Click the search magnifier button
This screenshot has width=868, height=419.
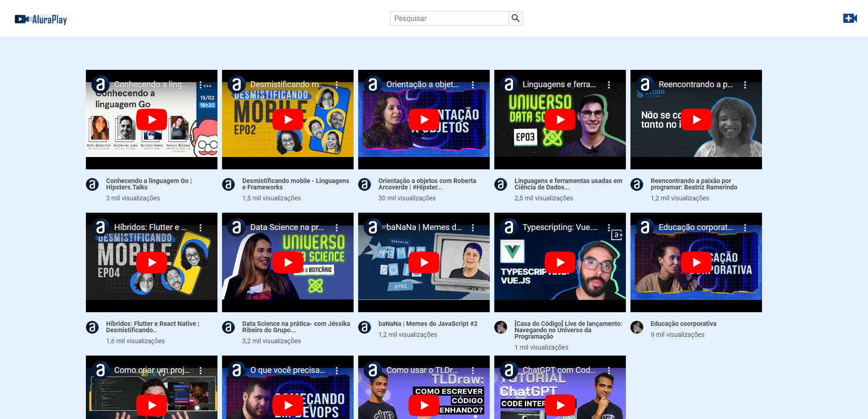[516, 18]
